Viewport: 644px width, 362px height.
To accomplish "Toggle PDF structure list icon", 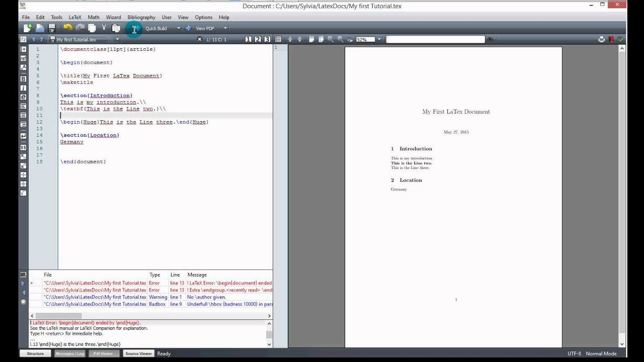I will (278, 39).
